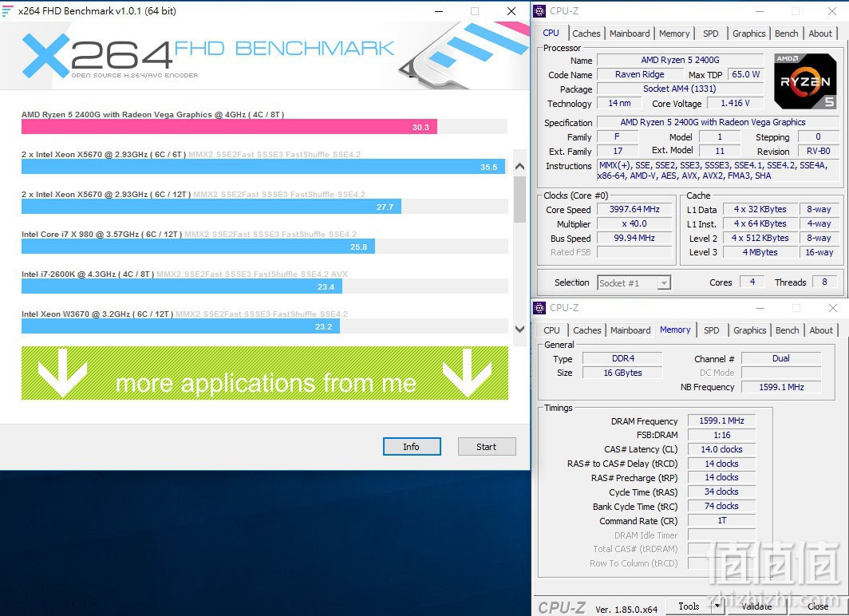
Task: Click the Multiplier x 40.0 value
Action: [x=634, y=223]
